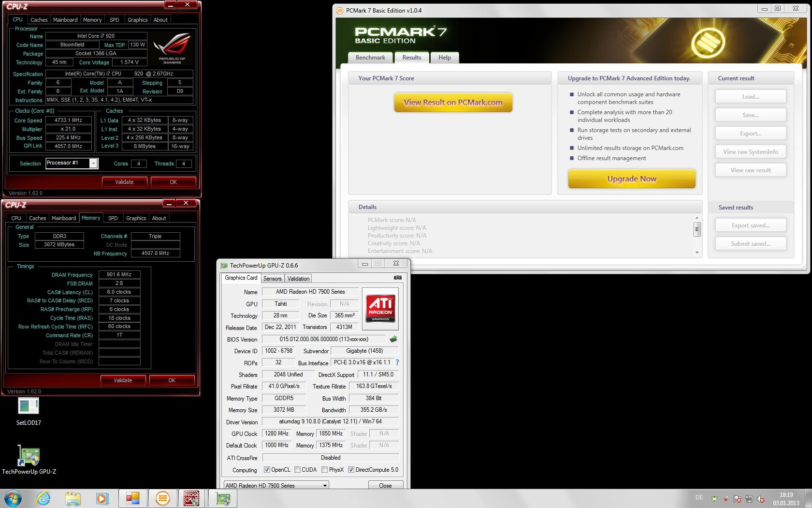Click the View raw result button
This screenshot has width=812, height=508.
point(751,170)
